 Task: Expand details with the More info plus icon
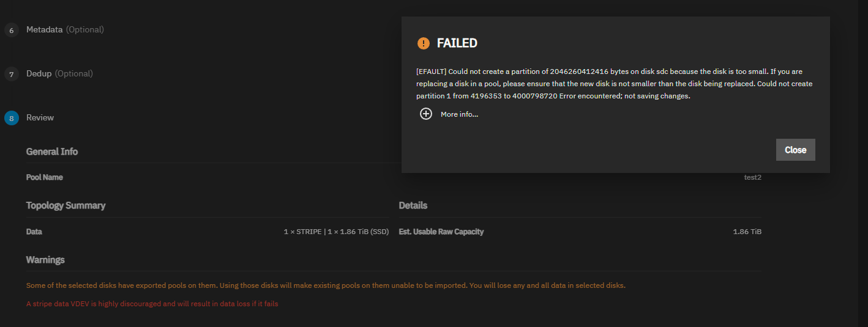[x=426, y=114]
